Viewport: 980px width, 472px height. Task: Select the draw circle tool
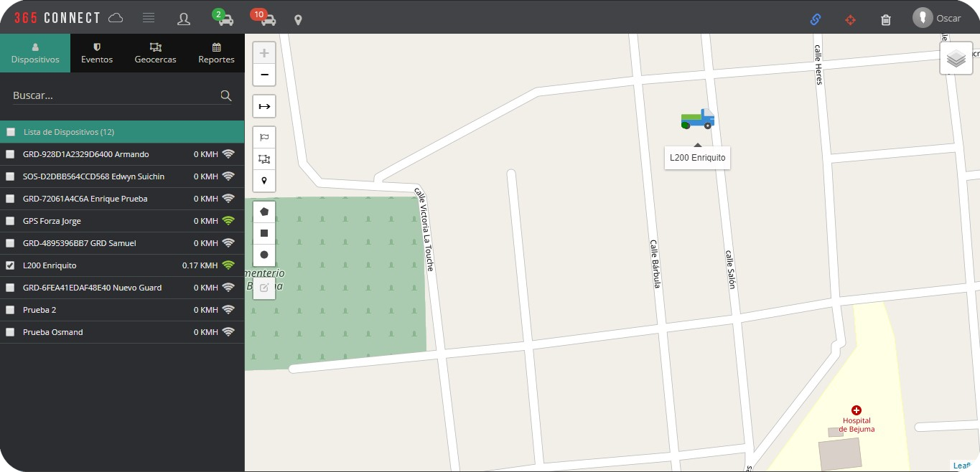point(264,255)
